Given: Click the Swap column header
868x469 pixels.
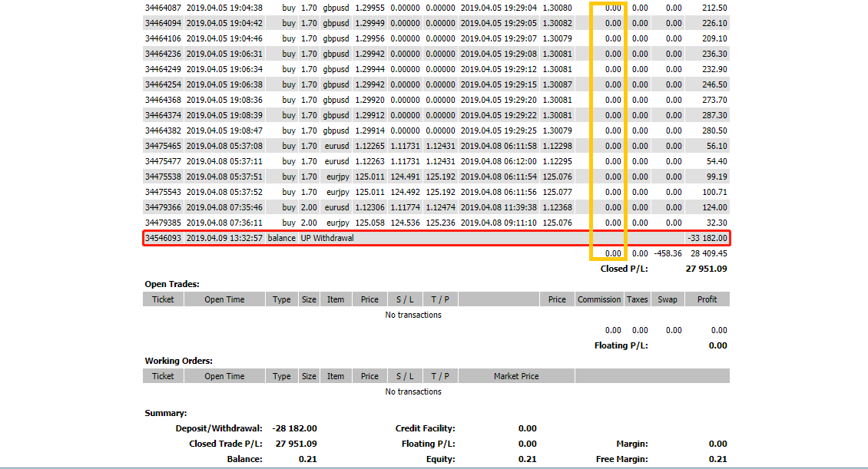Looking at the screenshot, I should coord(668,299).
